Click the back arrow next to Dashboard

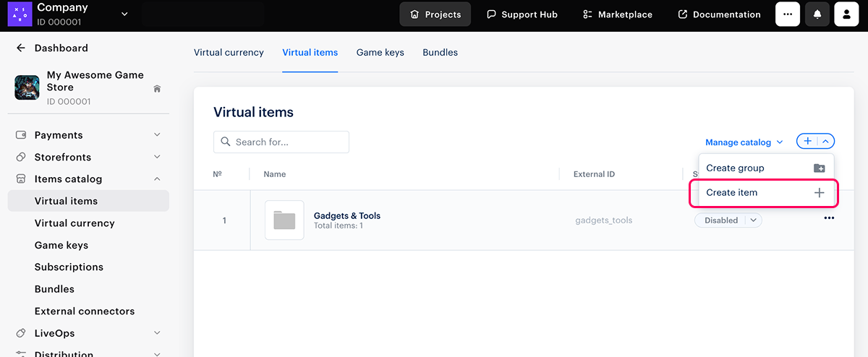(x=20, y=48)
